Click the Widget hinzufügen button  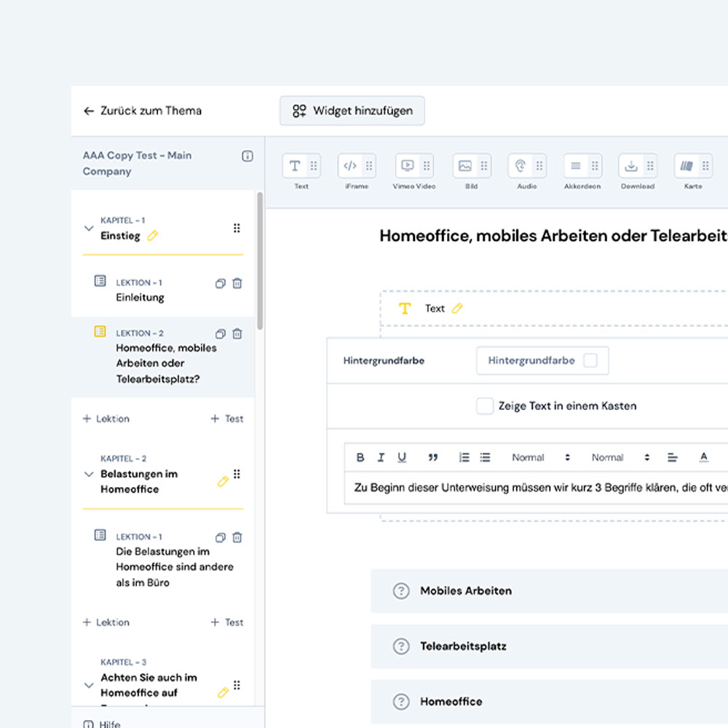click(352, 111)
